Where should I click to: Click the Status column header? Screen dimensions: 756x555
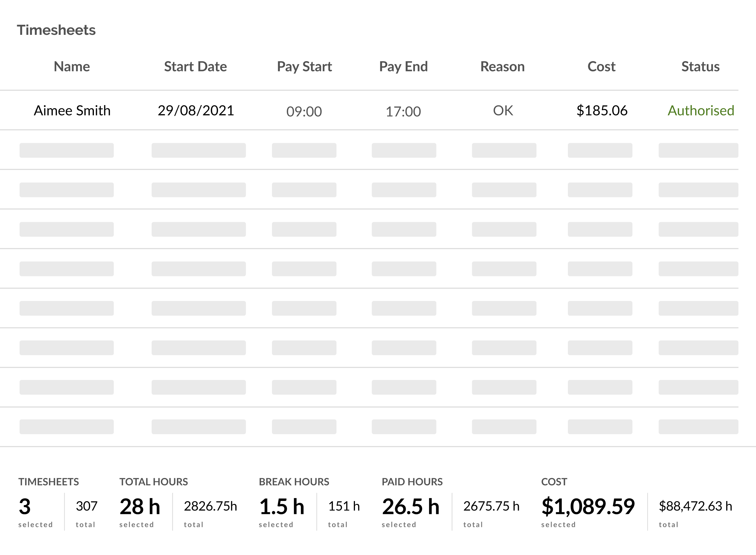[x=700, y=66]
